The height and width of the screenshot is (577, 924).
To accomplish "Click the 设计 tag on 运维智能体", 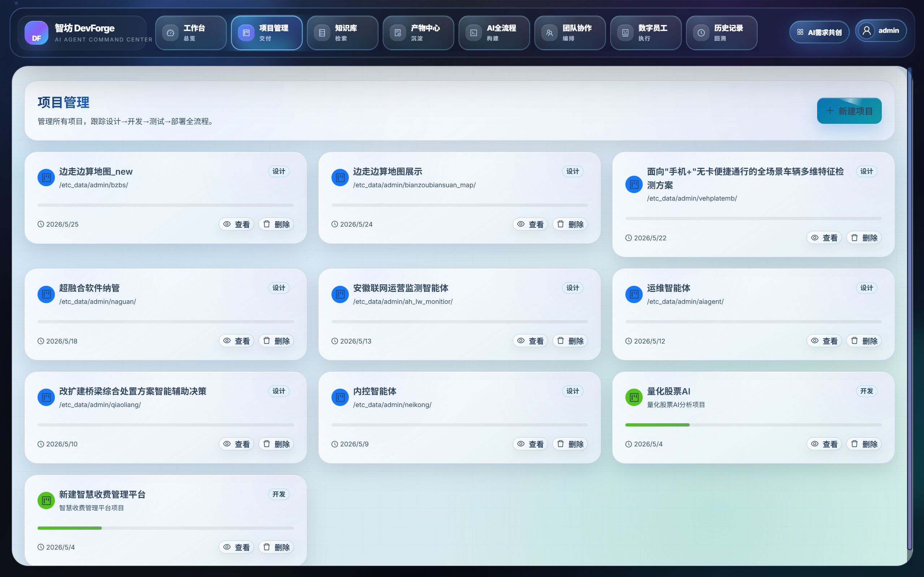I will coord(866,288).
